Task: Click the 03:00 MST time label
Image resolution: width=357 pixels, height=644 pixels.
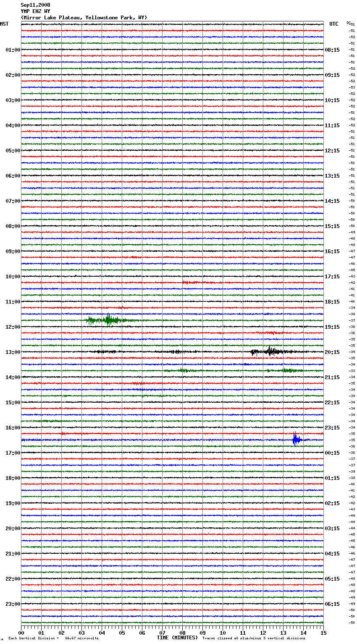Action: (x=13, y=100)
